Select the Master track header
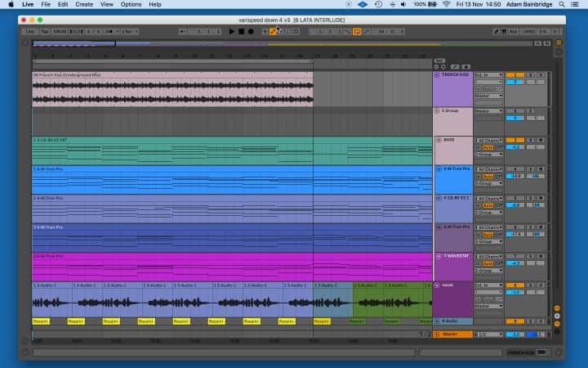This screenshot has height=368, width=588. 453,334
